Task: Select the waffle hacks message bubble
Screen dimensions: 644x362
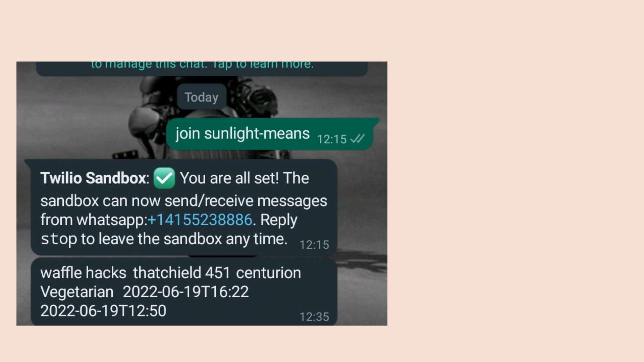Action: 184,292
